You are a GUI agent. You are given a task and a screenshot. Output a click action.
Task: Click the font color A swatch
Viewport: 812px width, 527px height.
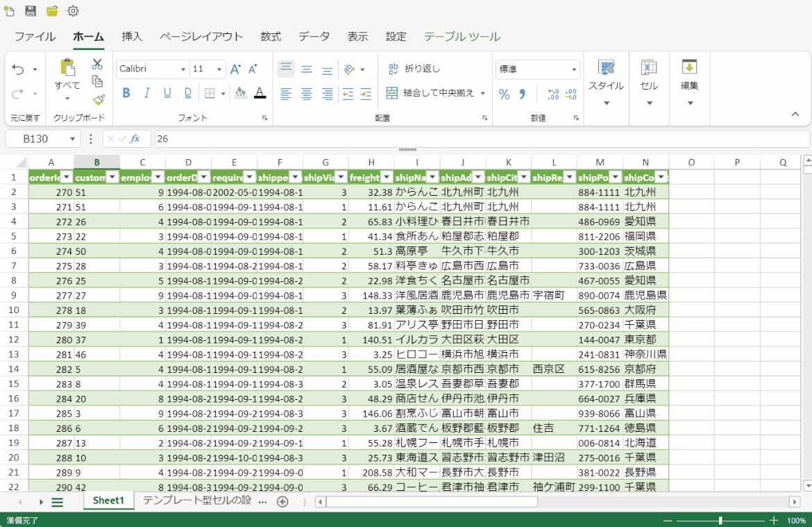(x=260, y=93)
